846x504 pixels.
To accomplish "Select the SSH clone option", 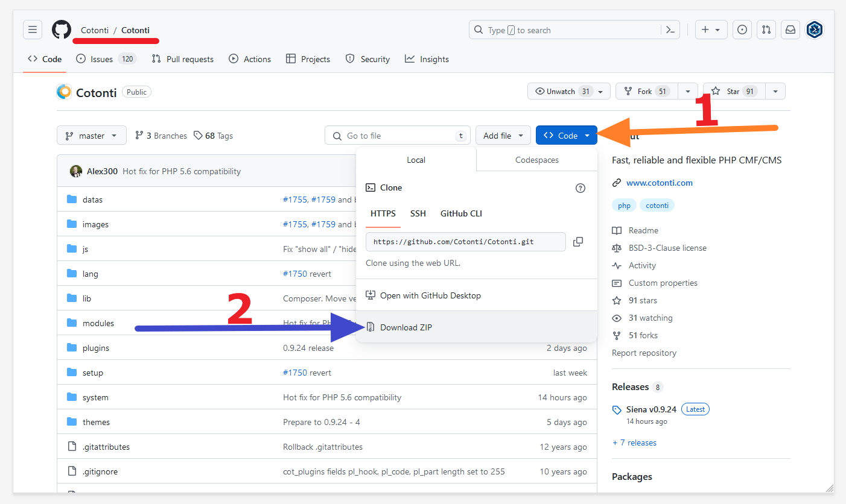I will coord(418,213).
